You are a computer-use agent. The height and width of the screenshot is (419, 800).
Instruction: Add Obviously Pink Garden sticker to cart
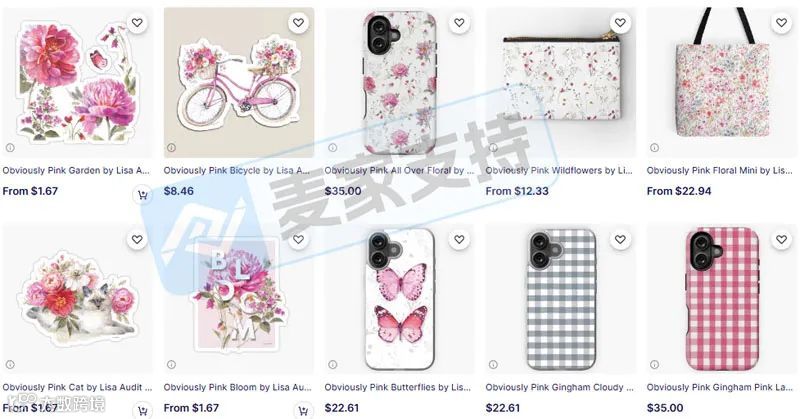point(142,195)
